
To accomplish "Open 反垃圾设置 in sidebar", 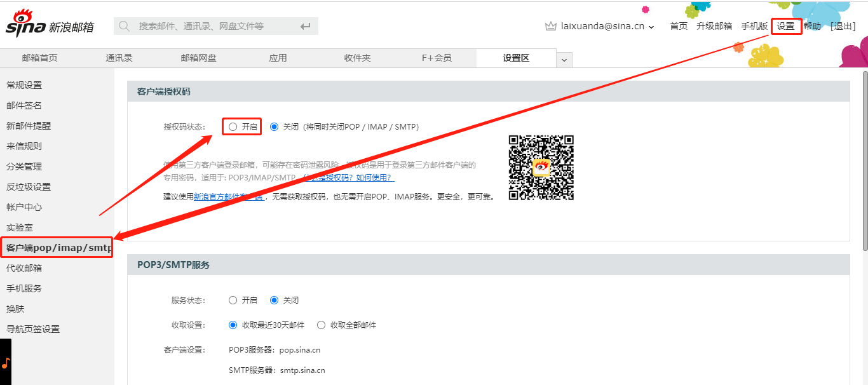I will point(29,187).
